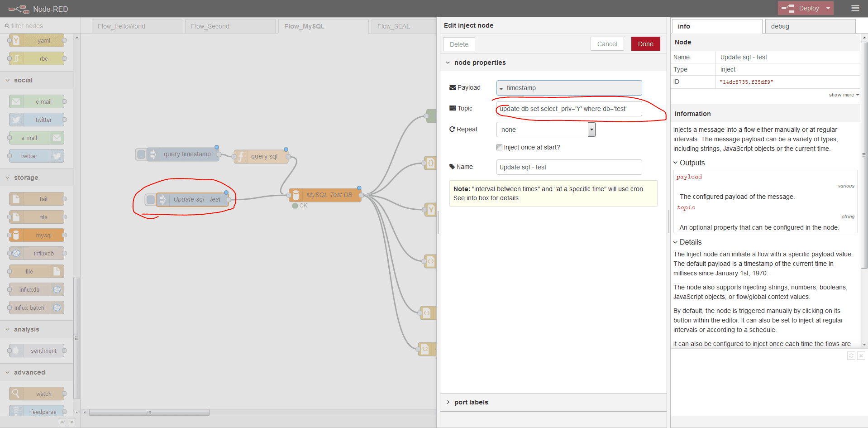The image size is (868, 428).
Task: Click the Topic input field
Action: (x=568, y=109)
